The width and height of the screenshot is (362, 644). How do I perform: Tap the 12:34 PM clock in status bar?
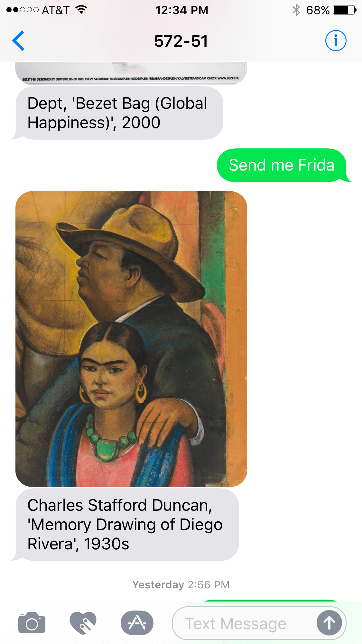point(182,10)
